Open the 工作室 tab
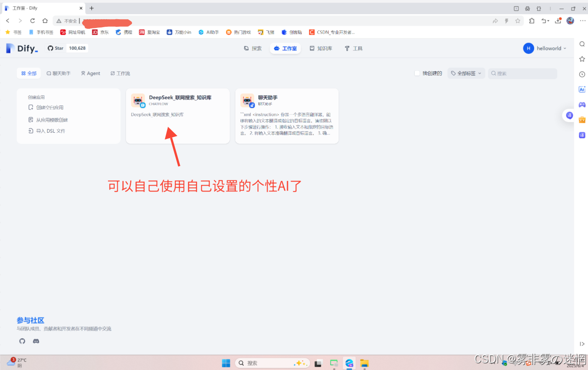The width and height of the screenshot is (588, 370). coord(285,48)
